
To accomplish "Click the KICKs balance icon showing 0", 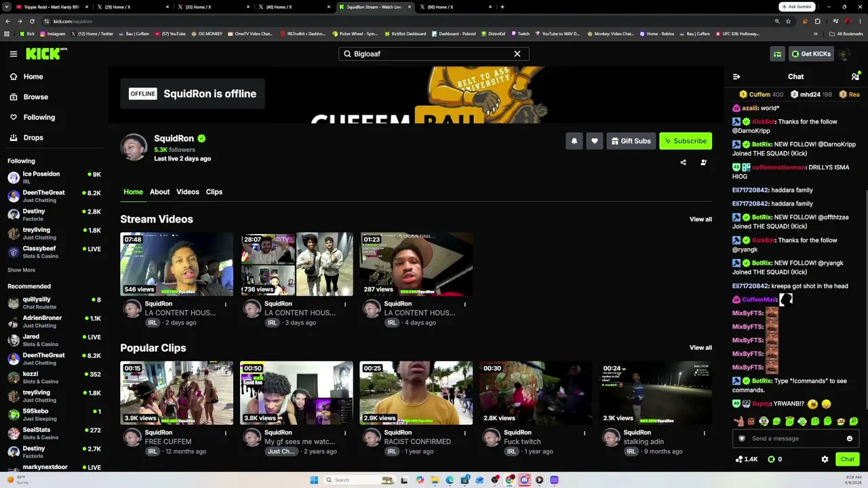I will [774, 460].
